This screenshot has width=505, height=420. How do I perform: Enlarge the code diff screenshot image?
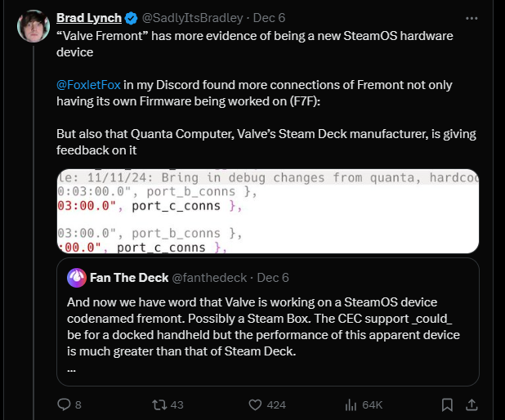(x=267, y=211)
